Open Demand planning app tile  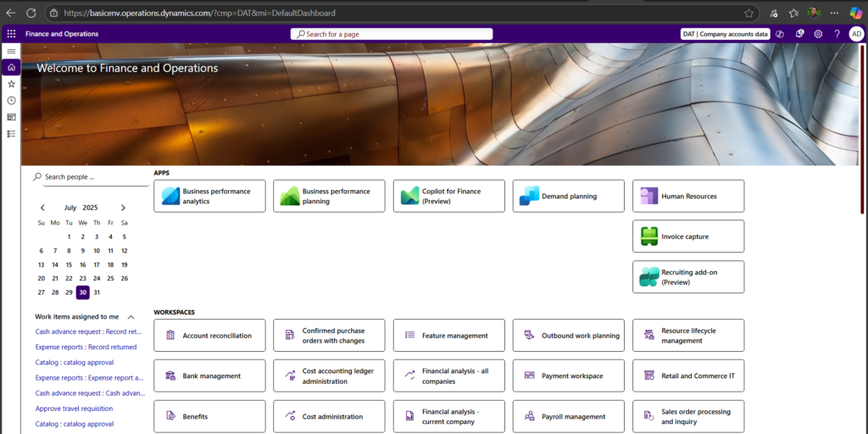(x=569, y=196)
